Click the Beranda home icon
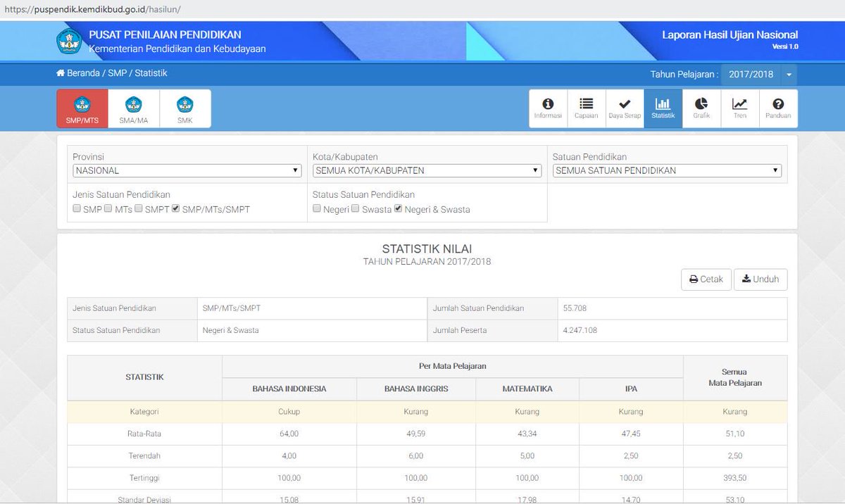Viewport: 845px width, 504px height. point(61,73)
